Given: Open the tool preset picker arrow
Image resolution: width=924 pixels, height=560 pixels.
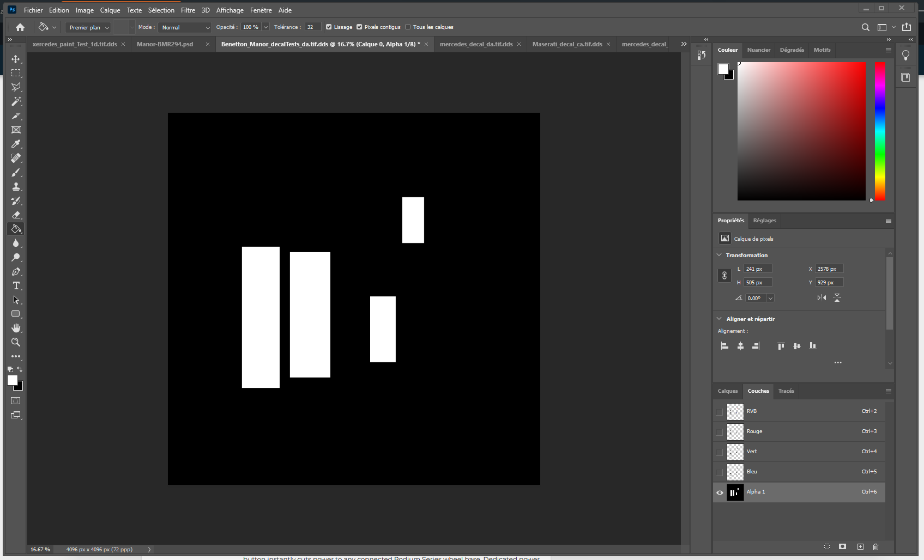Looking at the screenshot, I should click(54, 27).
